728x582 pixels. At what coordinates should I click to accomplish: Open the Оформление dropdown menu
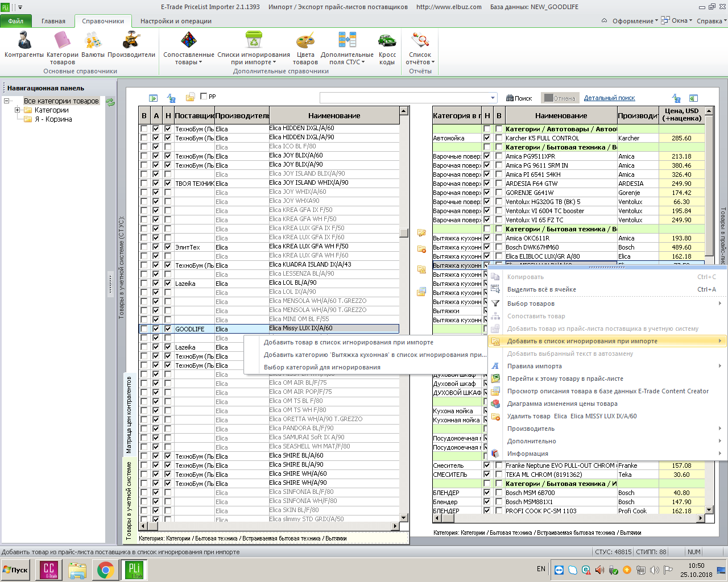pyautogui.click(x=635, y=21)
